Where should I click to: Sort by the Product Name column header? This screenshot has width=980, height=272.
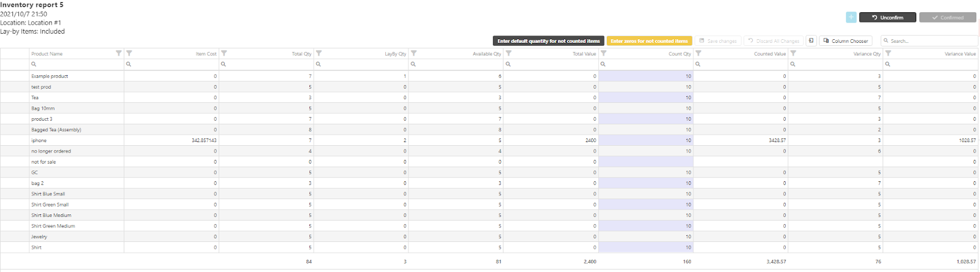pyautogui.click(x=47, y=54)
